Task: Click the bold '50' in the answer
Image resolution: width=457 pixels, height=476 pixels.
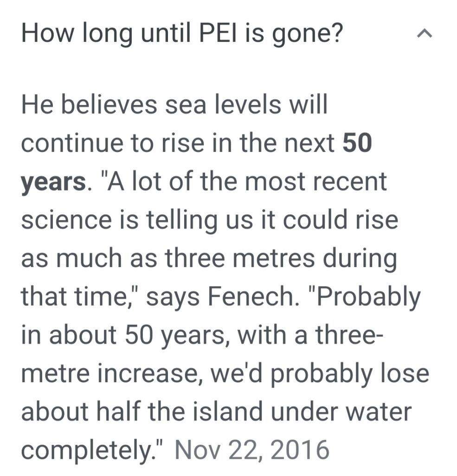Action: (357, 143)
